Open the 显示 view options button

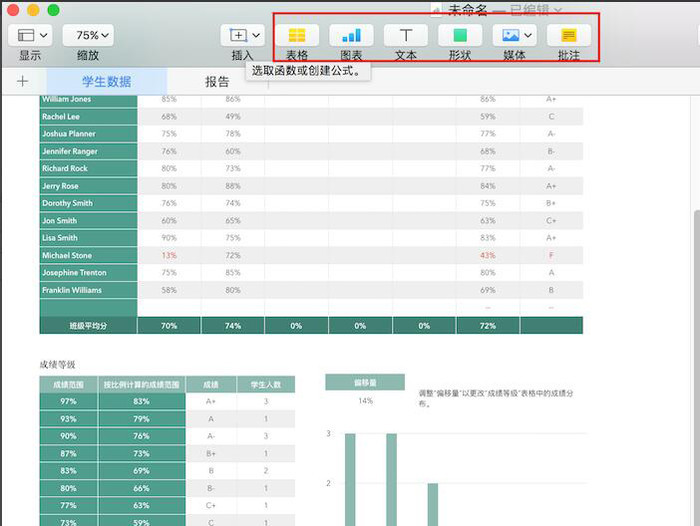point(30,35)
